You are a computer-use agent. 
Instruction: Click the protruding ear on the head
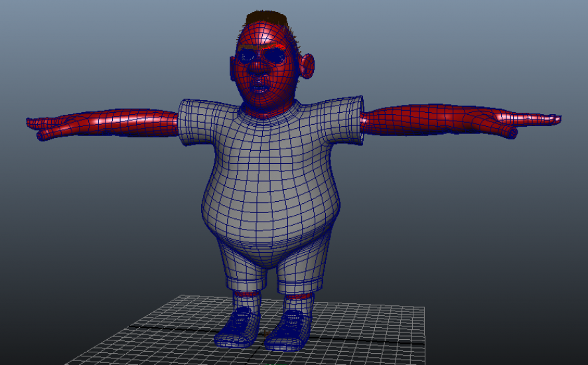tap(308, 66)
